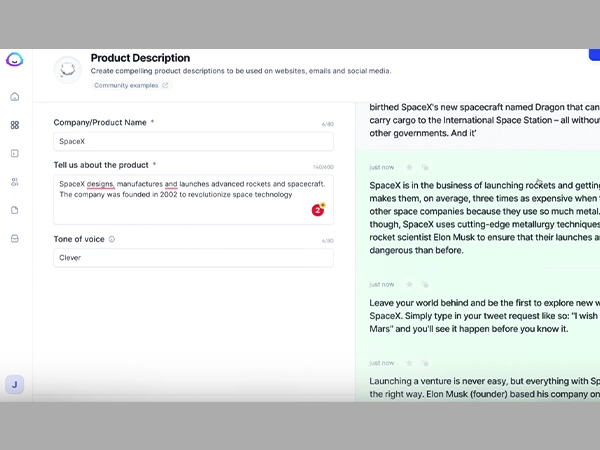Copy the "Leave your world behind" output
Viewport: 600px width, 450px height.
pyautogui.click(x=425, y=284)
